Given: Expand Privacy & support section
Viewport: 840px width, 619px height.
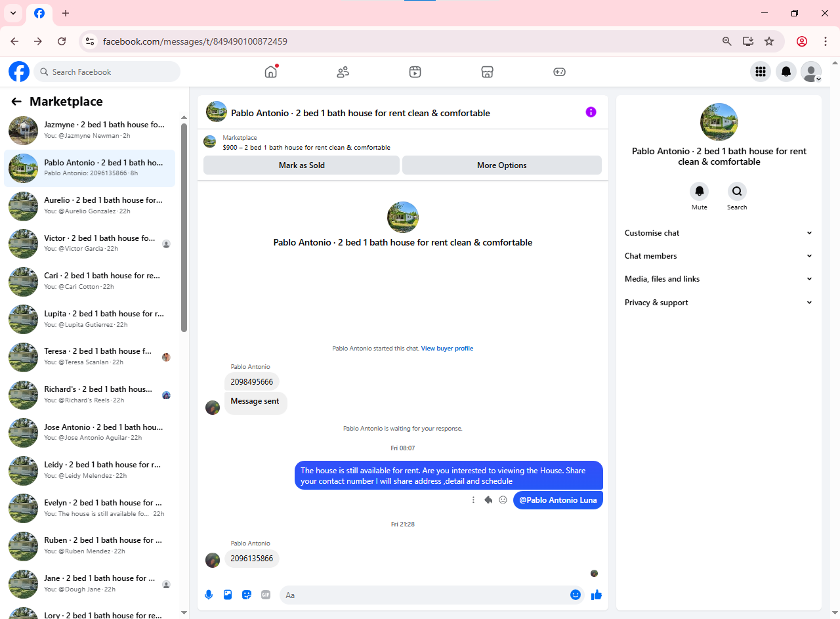Looking at the screenshot, I should [x=719, y=303].
